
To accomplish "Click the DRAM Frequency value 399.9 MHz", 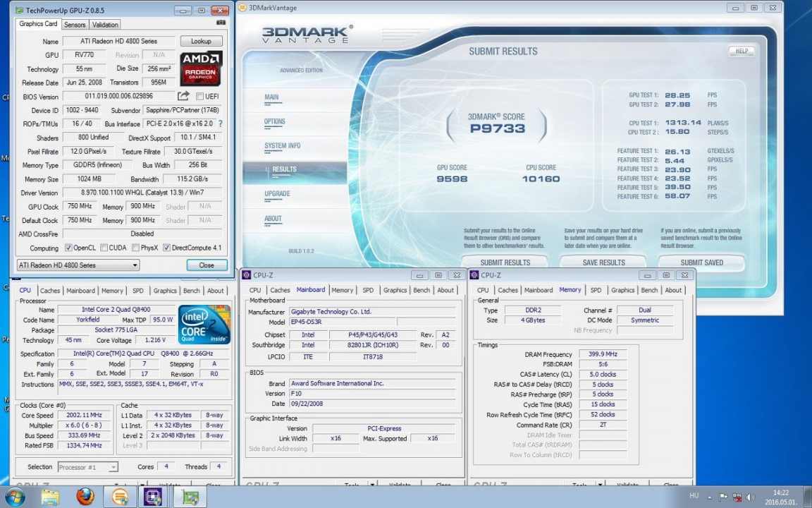I will pyautogui.click(x=603, y=355).
